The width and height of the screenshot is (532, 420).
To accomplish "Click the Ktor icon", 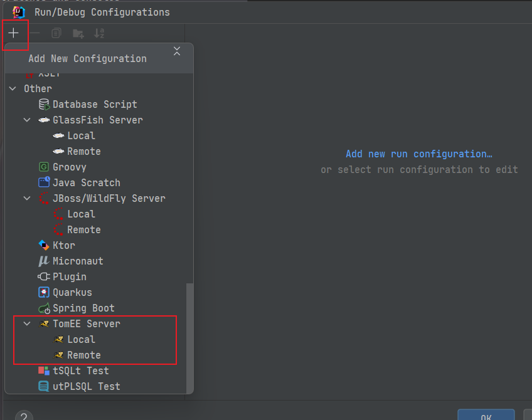I will tap(44, 245).
